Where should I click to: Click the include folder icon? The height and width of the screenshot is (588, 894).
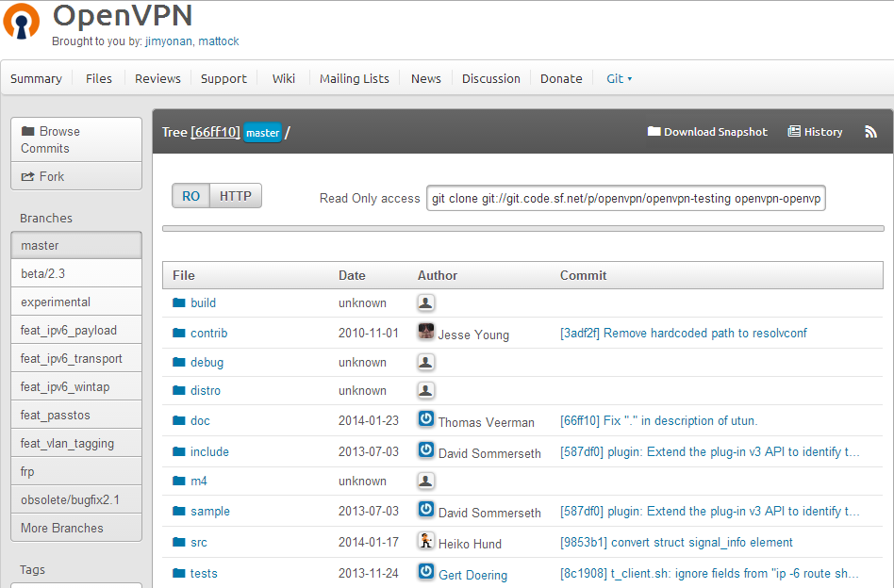179,451
